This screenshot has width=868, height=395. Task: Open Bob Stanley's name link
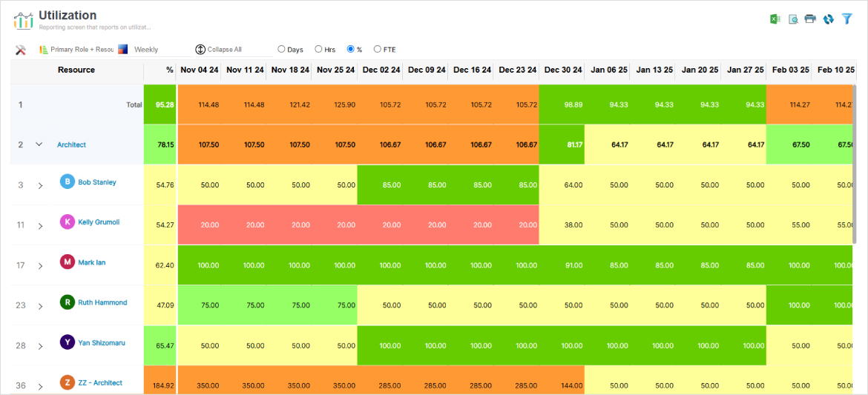[97, 182]
